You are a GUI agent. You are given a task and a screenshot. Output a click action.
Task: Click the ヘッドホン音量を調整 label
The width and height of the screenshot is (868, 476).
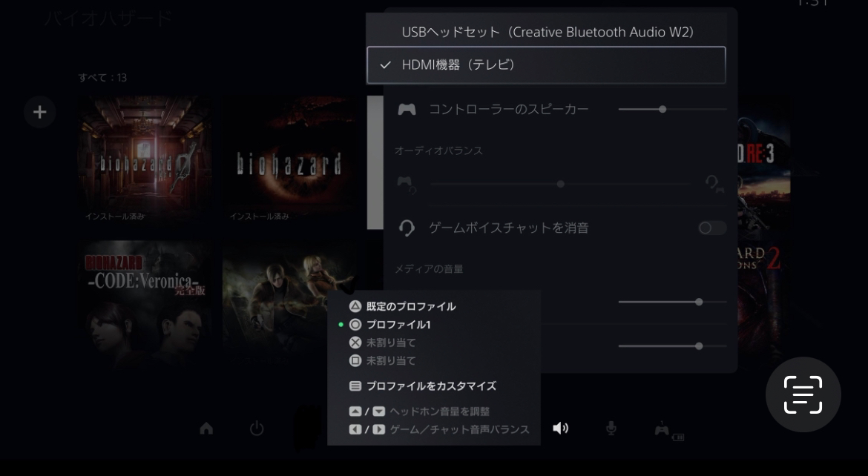pos(439,411)
